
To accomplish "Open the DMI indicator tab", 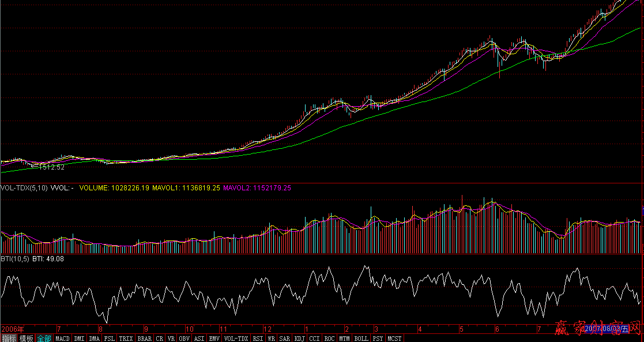I will pos(80,339).
